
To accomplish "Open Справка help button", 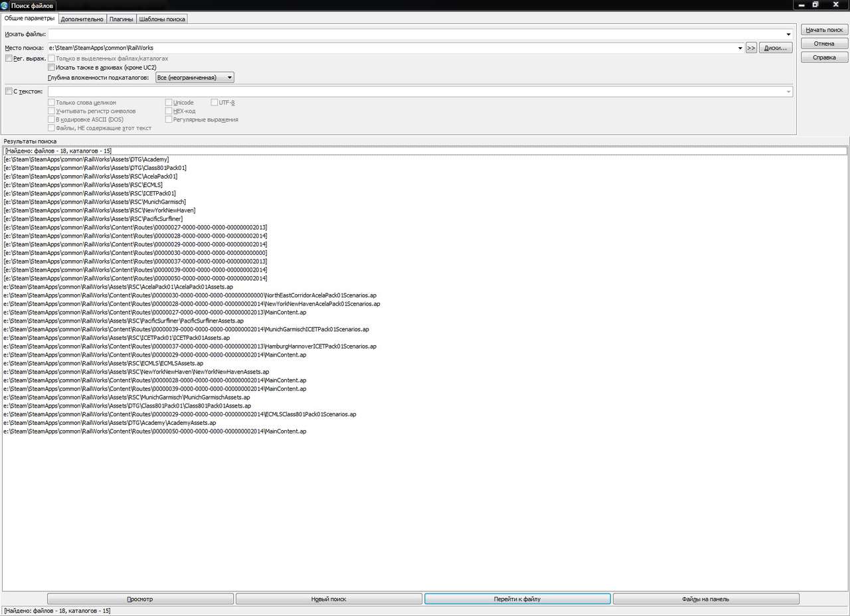I will (x=824, y=58).
